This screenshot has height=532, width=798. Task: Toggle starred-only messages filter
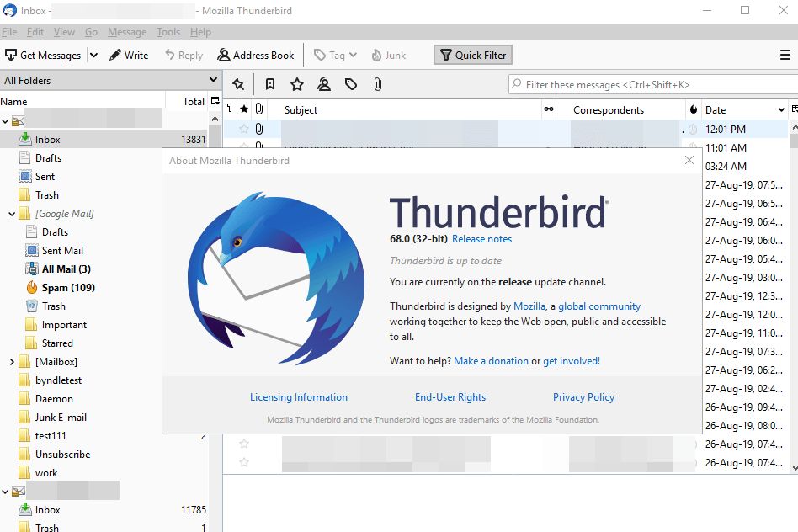[297, 84]
